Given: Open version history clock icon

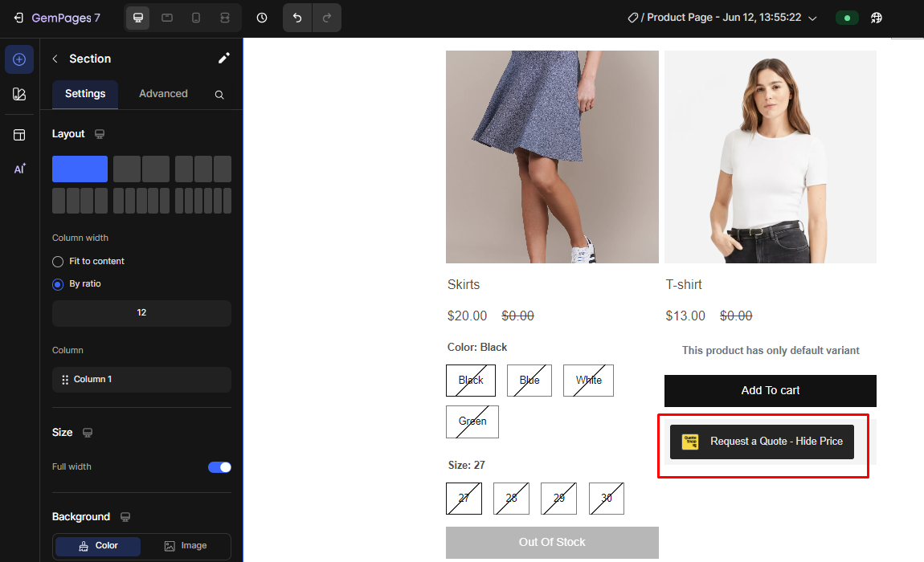Looking at the screenshot, I should point(261,18).
